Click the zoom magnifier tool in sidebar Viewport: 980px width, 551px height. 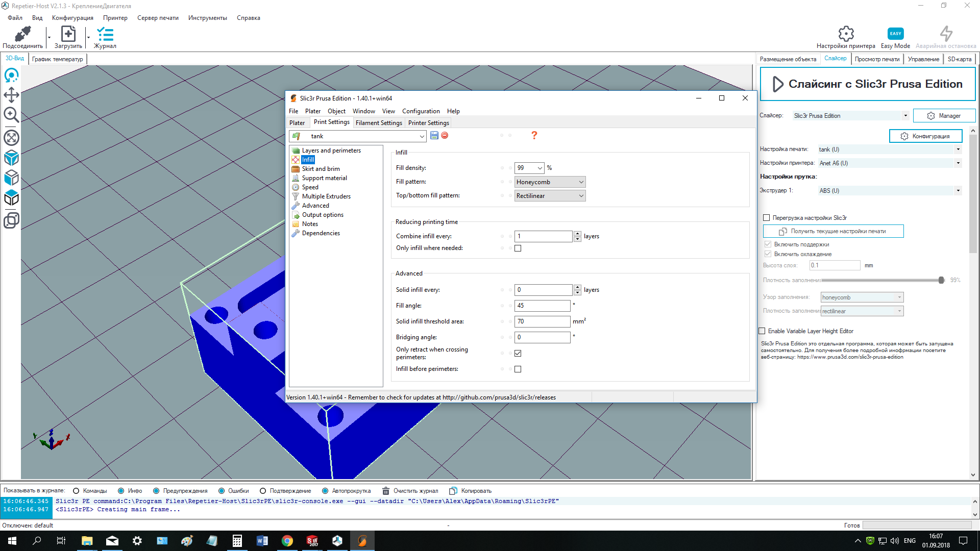coord(11,115)
